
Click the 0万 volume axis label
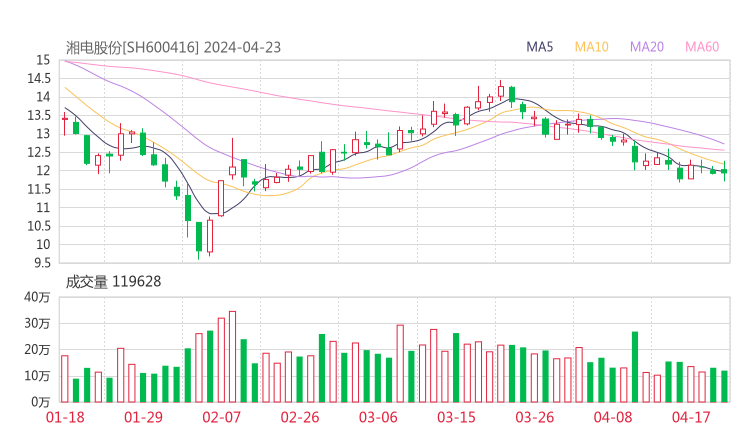41,402
